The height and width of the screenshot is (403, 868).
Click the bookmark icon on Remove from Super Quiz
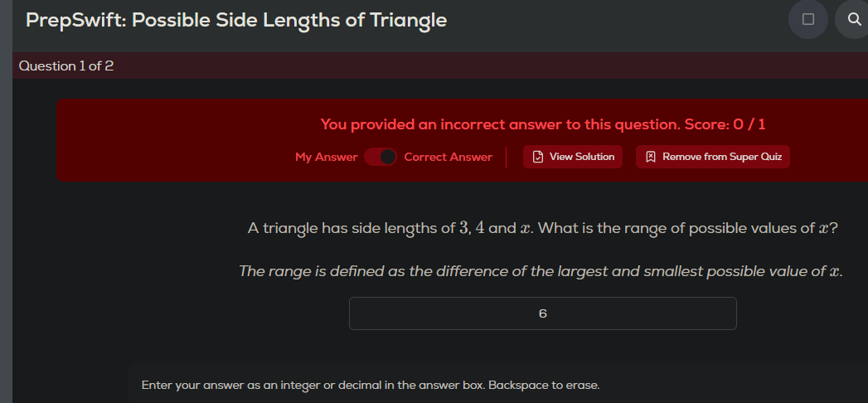[x=651, y=157]
